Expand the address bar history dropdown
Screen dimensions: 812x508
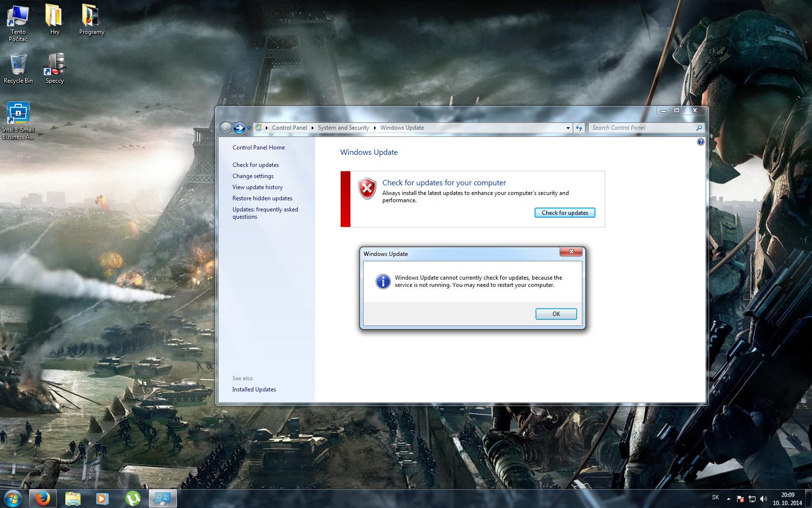click(568, 128)
